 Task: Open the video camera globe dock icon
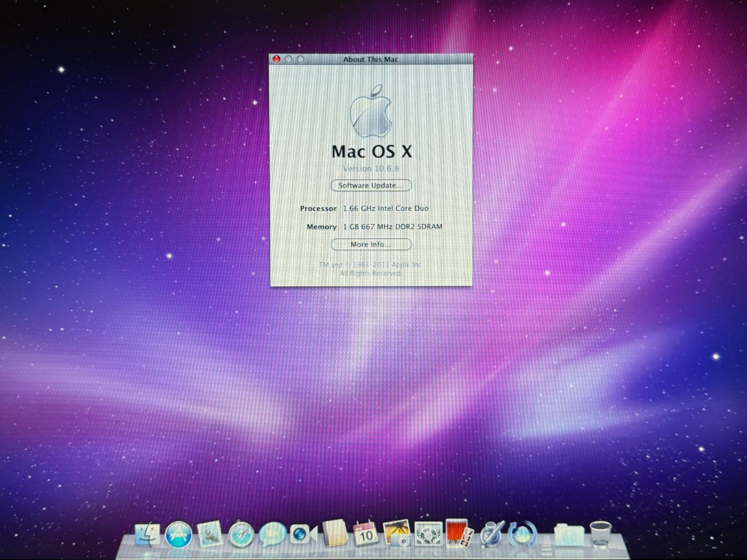(303, 535)
